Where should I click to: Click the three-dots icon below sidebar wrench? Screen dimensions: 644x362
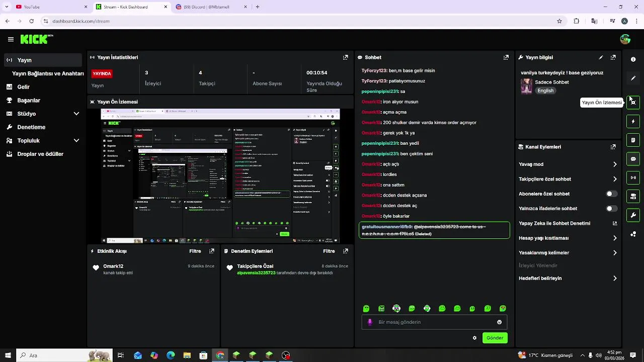pos(633,234)
